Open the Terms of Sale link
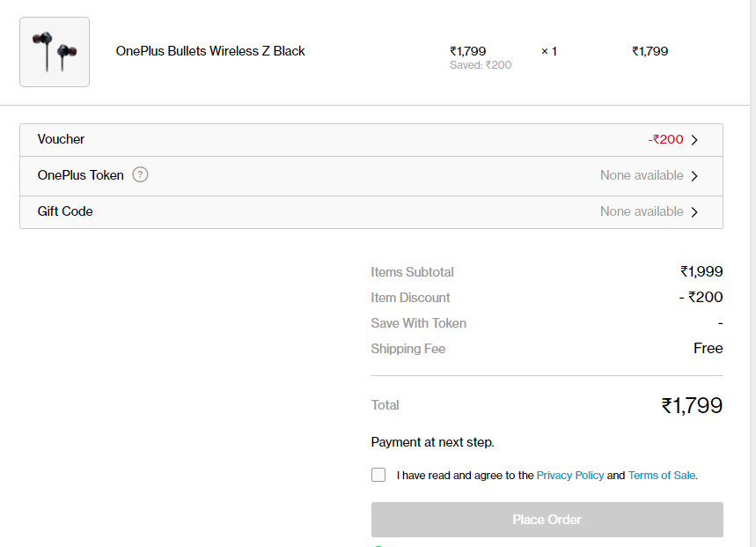Image resolution: width=756 pixels, height=547 pixels. 661,475
